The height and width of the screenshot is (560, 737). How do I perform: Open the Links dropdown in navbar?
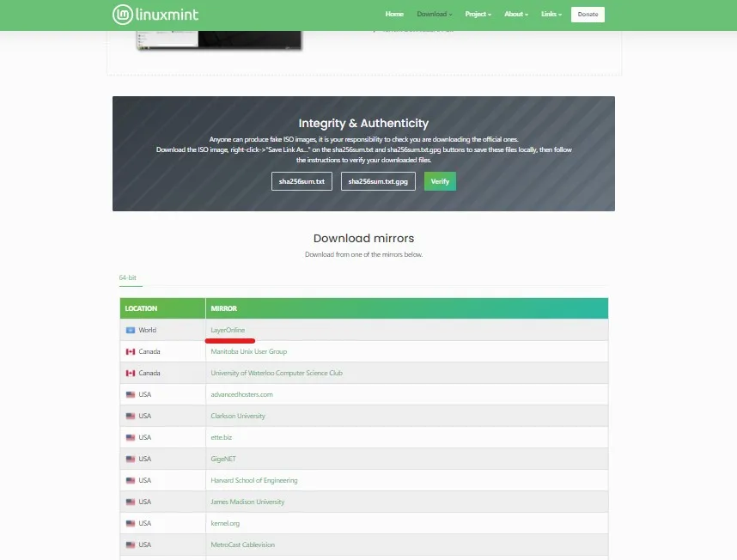(551, 15)
